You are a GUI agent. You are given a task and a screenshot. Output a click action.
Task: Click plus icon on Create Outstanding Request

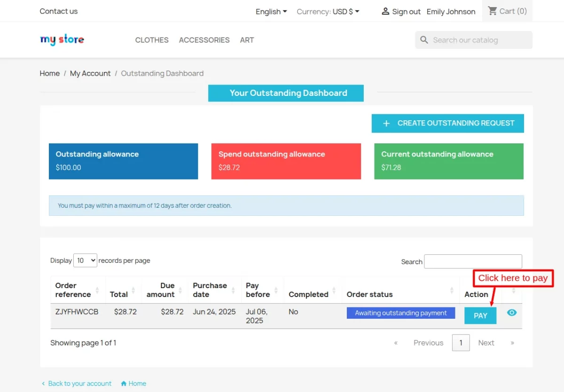[386, 124]
